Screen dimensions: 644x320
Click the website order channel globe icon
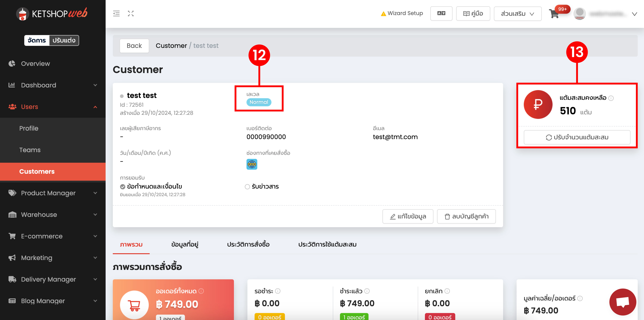click(x=252, y=164)
